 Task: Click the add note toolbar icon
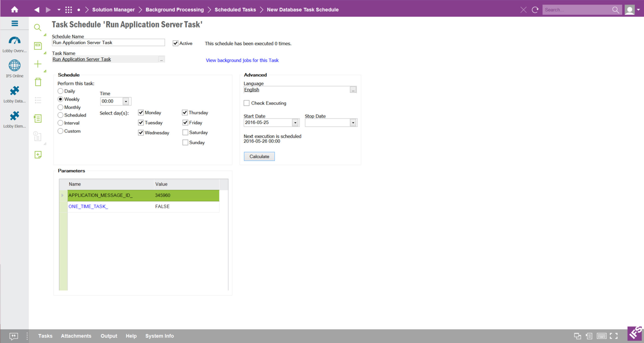38,155
